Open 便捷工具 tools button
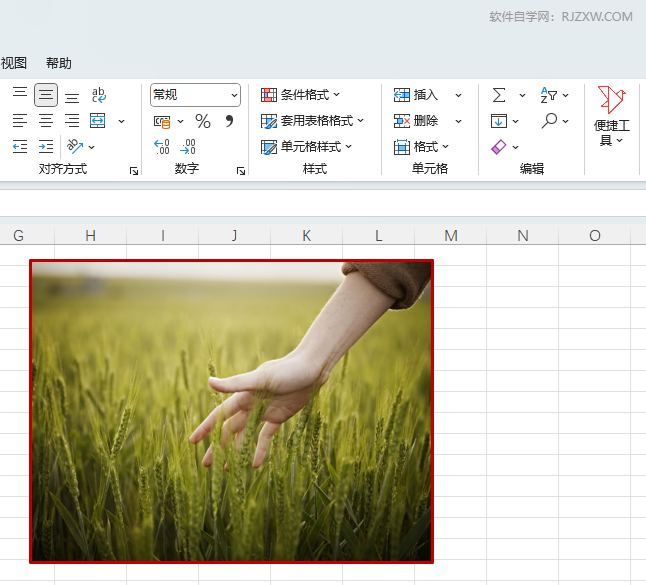 pos(612,116)
